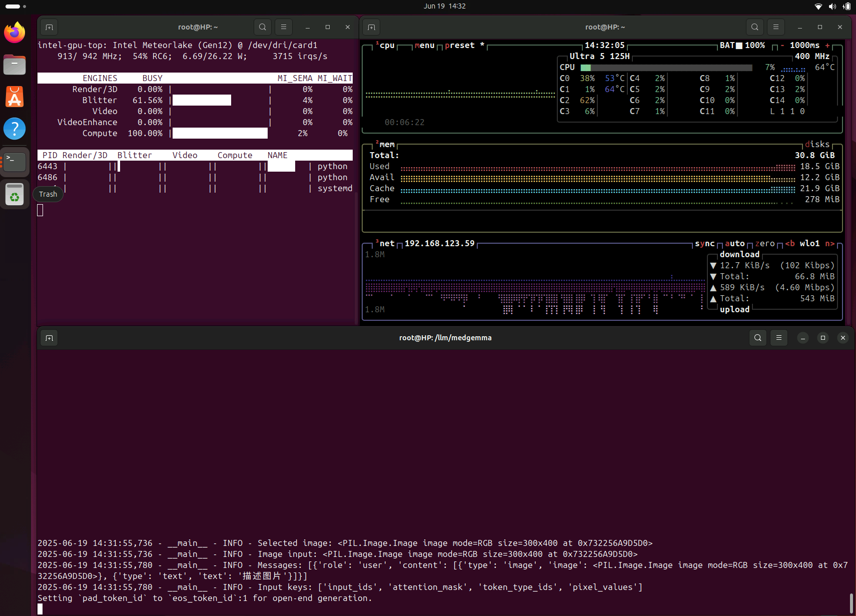The image size is (856, 616).
Task: Toggle net zero option in btop
Action: coord(764,244)
